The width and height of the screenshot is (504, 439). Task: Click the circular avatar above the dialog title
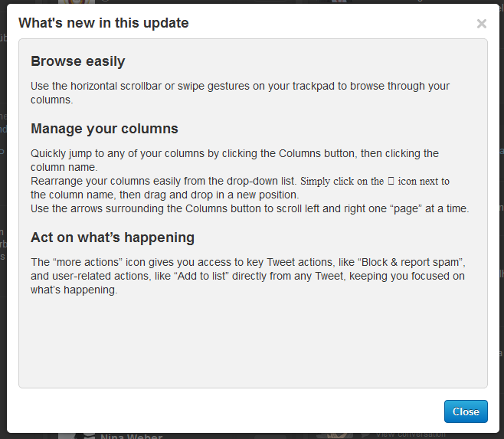pos(77,2)
